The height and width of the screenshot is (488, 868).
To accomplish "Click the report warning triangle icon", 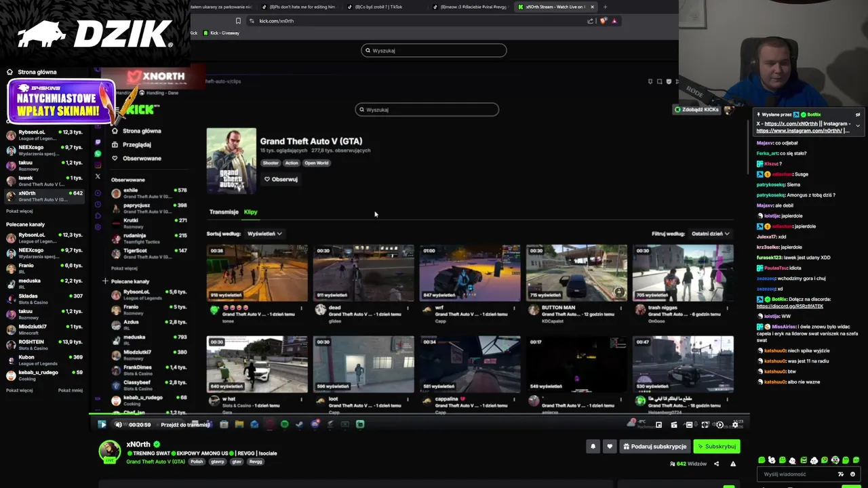I will pos(733,464).
